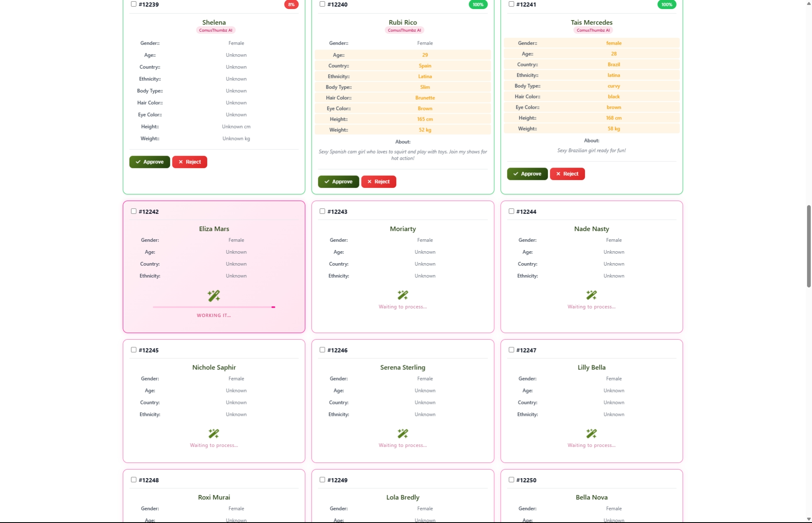Click the 8% score badge on Shelena's card
This screenshot has width=812, height=523.
tap(291, 5)
